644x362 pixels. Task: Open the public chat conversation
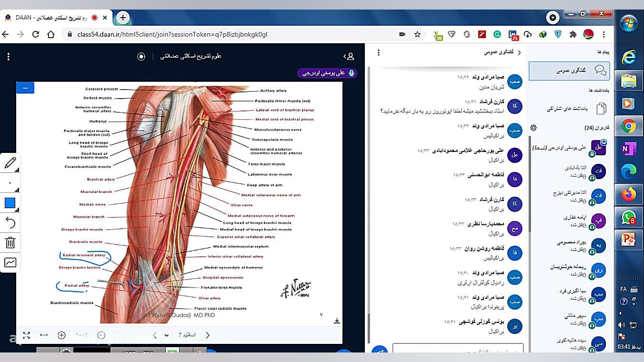click(x=569, y=70)
